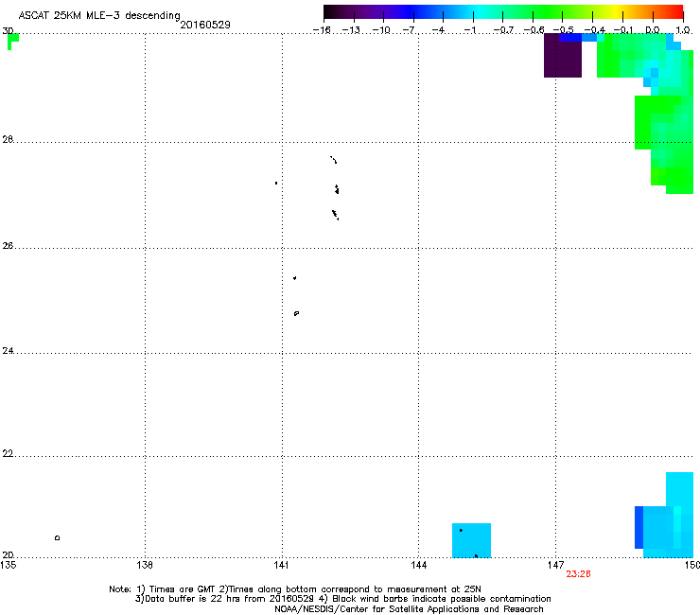The image size is (700, 615).
Task: Click the 1.0 colorbar tick label
Action: click(x=683, y=30)
